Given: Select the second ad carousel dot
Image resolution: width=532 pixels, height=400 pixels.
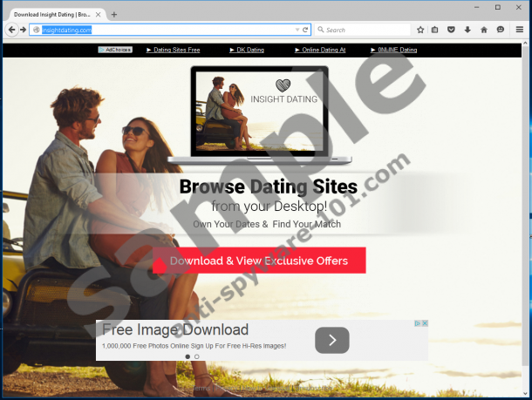Looking at the screenshot, I should tap(197, 356).
